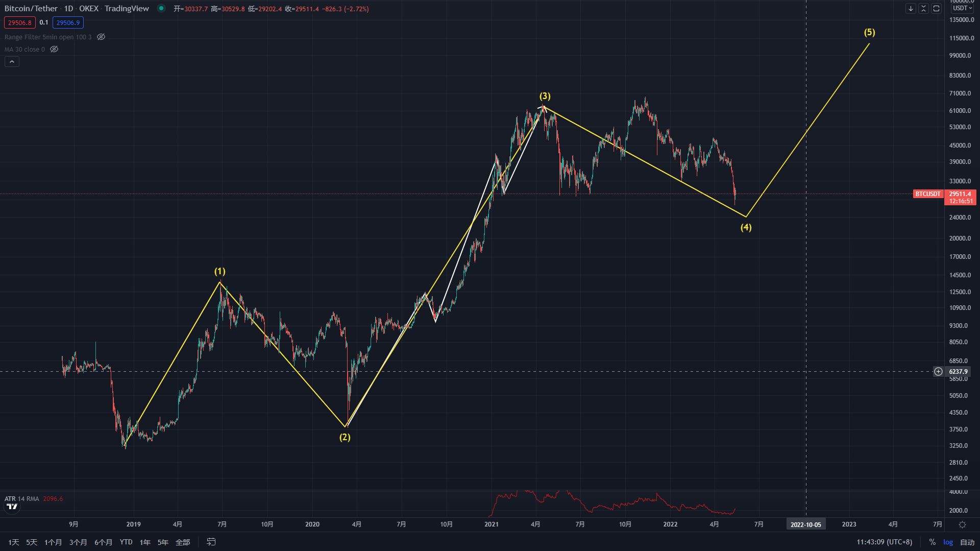Click the maximize chart pane icon

coord(936,9)
